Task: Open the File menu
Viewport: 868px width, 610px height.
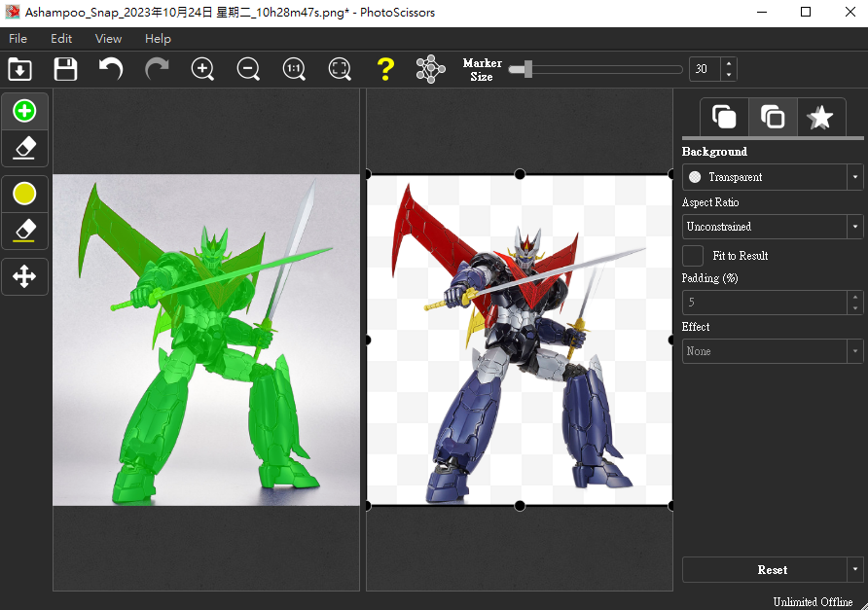Action: 18,39
